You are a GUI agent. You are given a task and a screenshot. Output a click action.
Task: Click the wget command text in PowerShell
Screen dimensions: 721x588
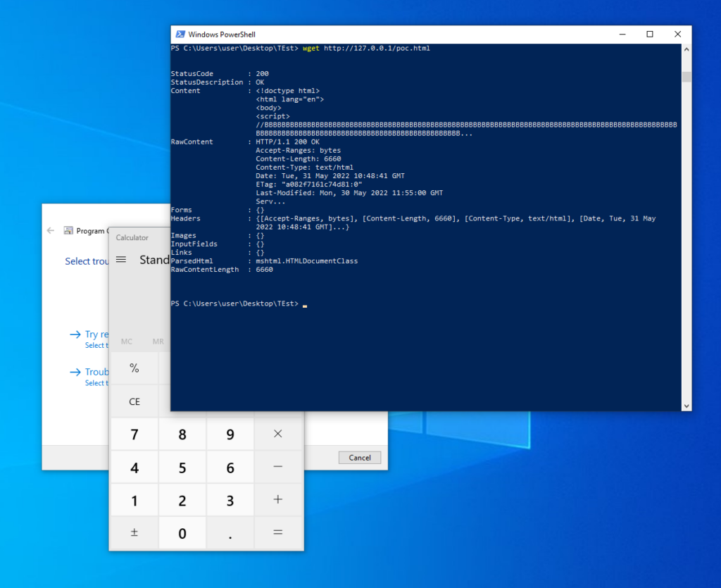click(311, 49)
